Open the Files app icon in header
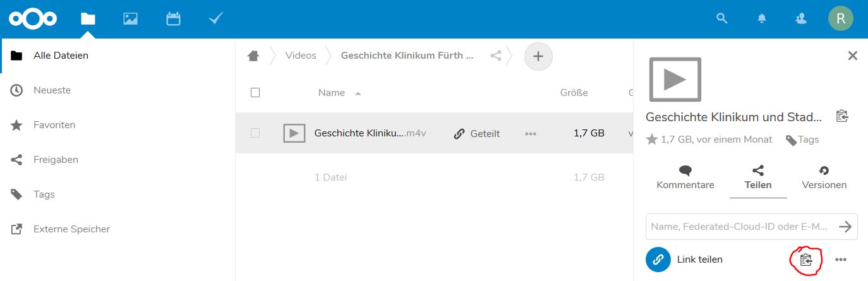The image size is (868, 281). point(88,19)
